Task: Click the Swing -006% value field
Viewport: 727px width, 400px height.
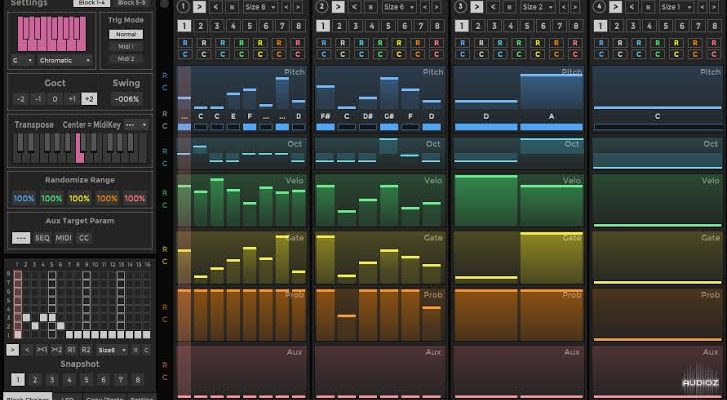Action: 126,99
